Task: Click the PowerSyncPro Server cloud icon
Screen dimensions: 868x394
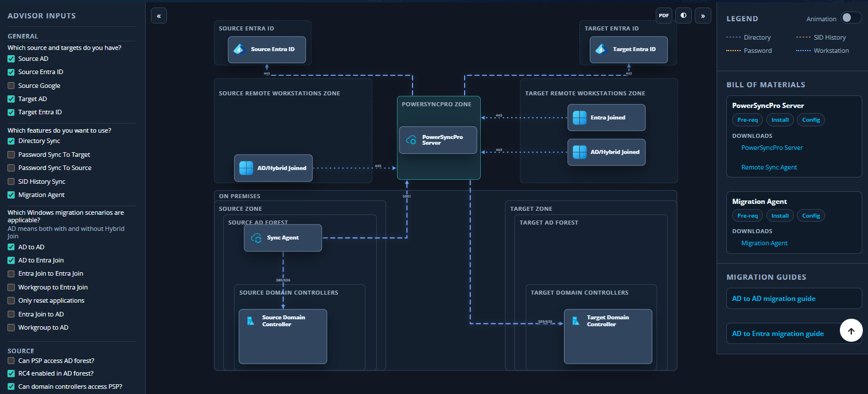Action: coord(411,140)
